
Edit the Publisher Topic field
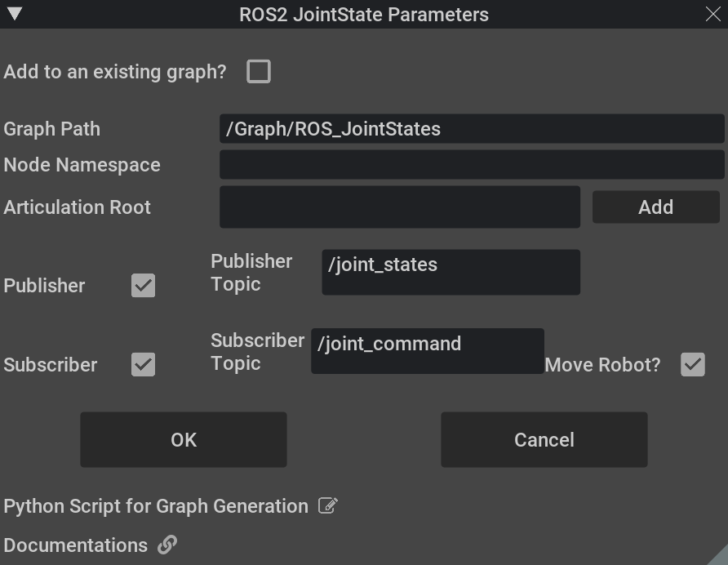(451, 272)
